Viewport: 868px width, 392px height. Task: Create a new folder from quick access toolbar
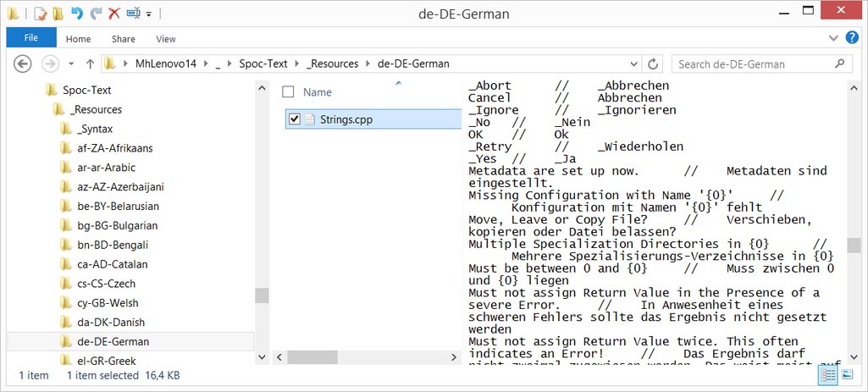pos(58,13)
